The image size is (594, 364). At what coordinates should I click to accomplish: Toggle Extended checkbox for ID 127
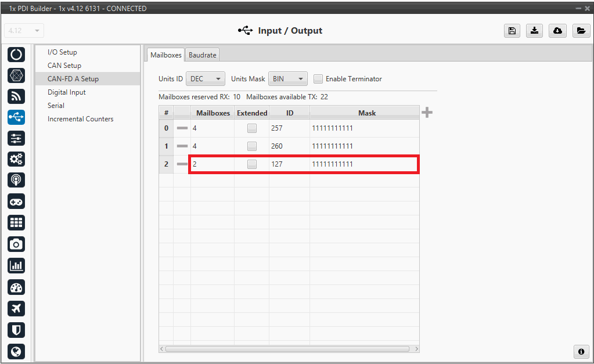click(x=251, y=164)
